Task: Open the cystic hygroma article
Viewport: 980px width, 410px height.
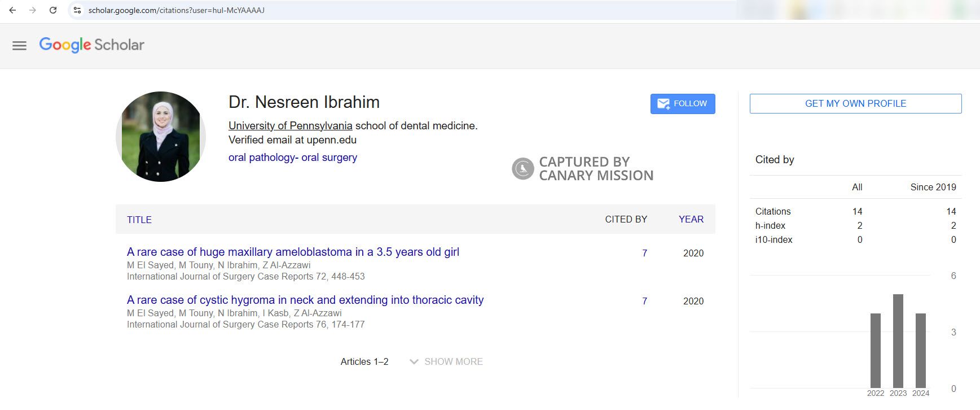Action: [305, 300]
